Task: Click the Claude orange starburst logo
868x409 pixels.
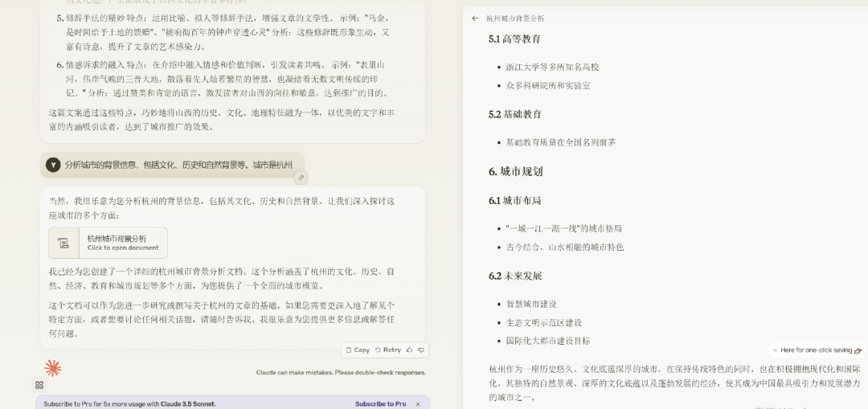Action: coord(53,368)
